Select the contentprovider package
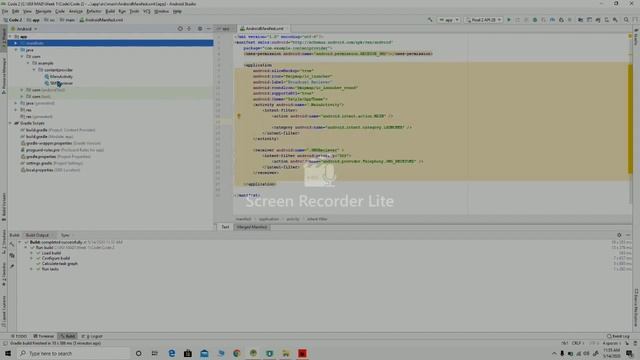 56,70
